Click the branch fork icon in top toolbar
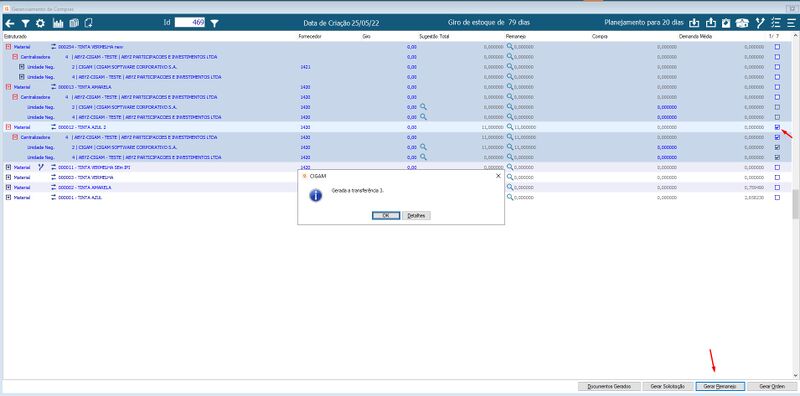 tap(760, 23)
